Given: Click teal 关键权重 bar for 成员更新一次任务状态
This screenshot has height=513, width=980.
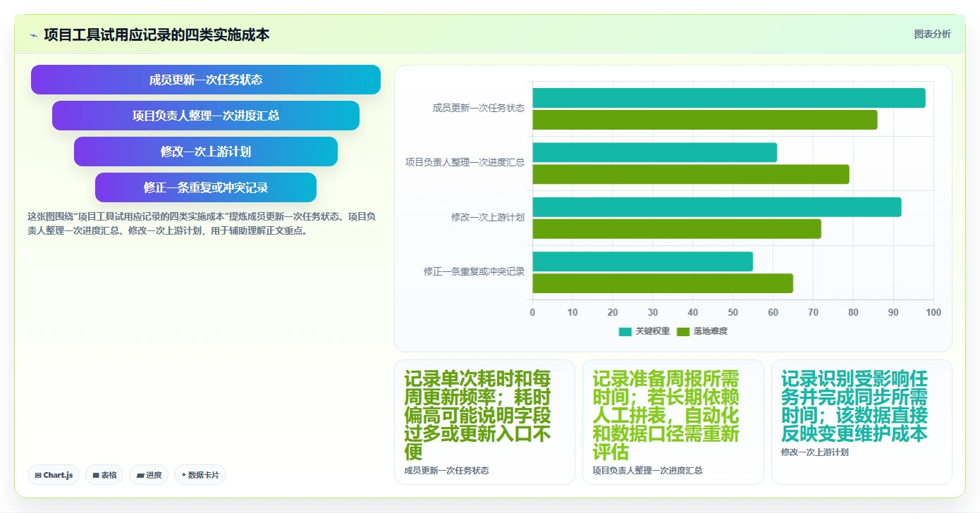Looking at the screenshot, I should point(729,98).
